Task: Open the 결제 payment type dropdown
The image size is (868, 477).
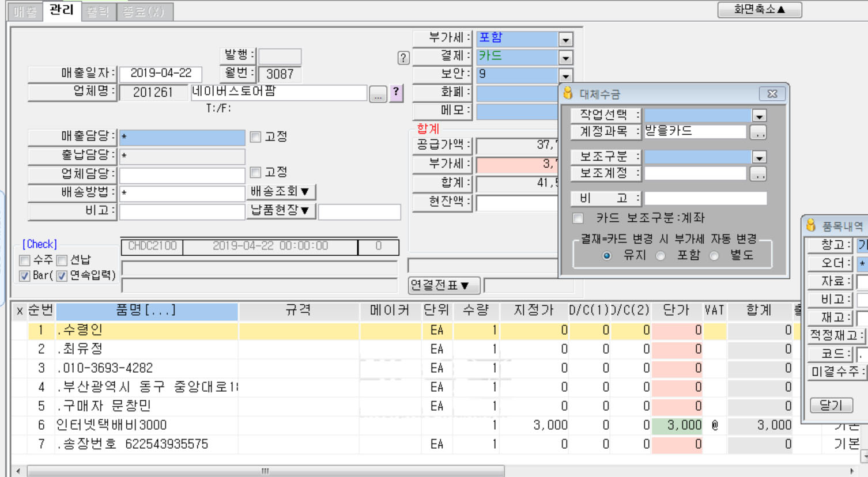Action: [565, 58]
